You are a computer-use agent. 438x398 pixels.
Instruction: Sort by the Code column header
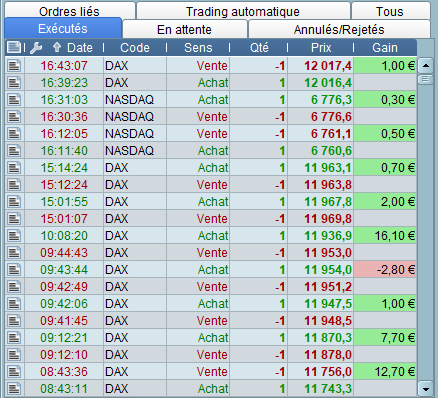(x=135, y=48)
